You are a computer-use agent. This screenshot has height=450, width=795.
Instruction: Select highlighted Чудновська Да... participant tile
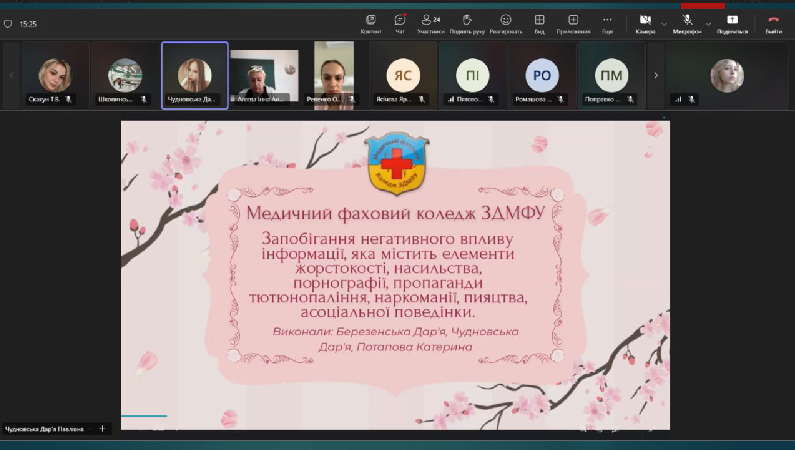click(195, 76)
